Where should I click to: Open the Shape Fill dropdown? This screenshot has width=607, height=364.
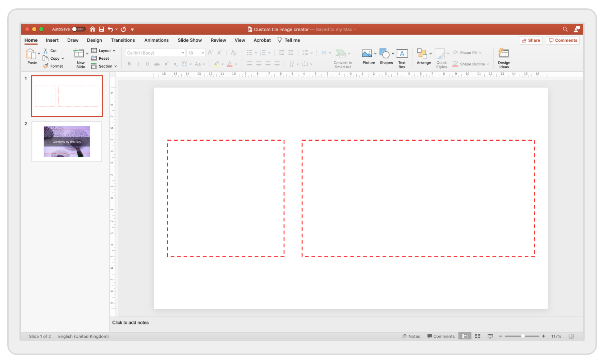(x=468, y=53)
